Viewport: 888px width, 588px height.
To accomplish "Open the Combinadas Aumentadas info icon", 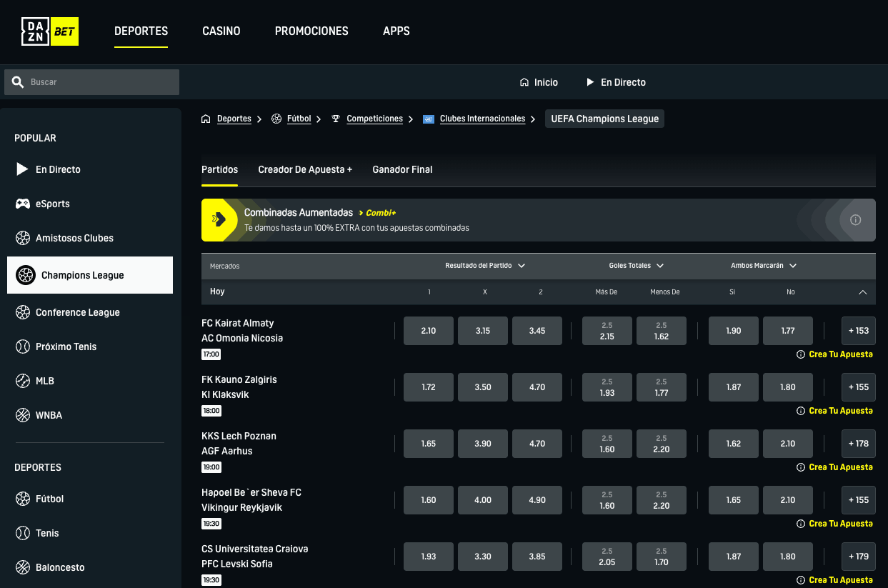I will [x=856, y=220].
